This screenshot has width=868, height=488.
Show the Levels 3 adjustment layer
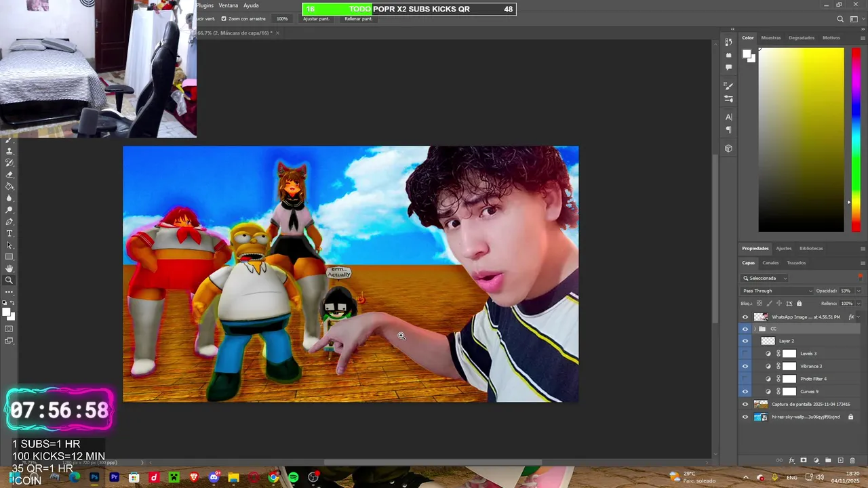745,353
